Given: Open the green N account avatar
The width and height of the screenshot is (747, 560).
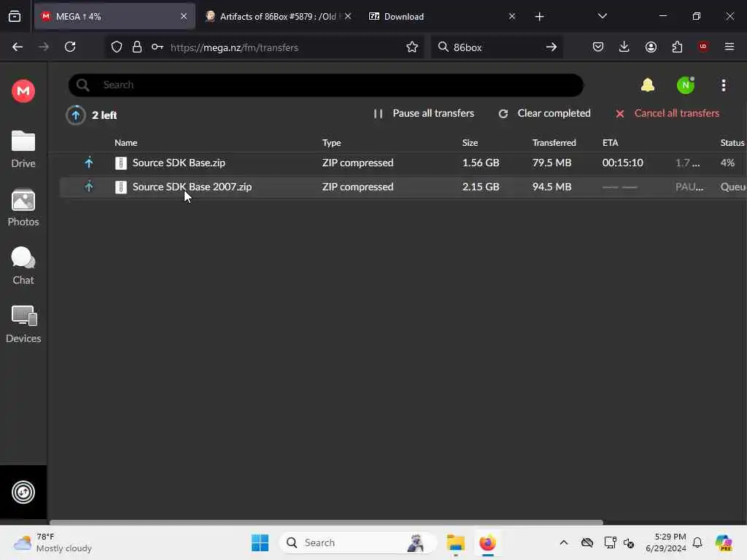Looking at the screenshot, I should tap(685, 85).
